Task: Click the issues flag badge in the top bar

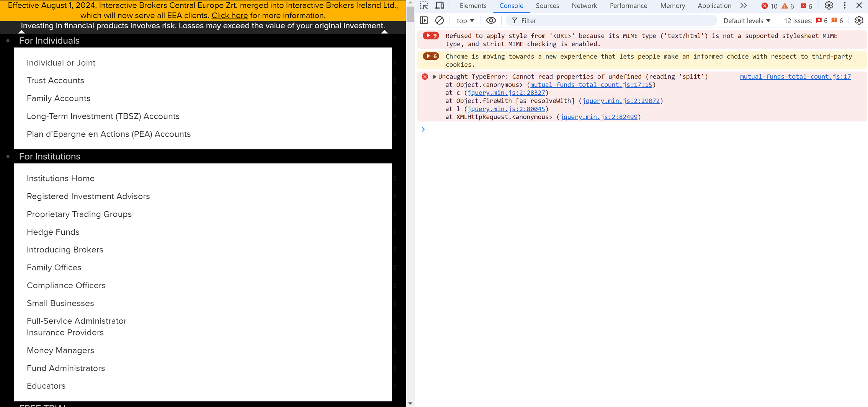Action: click(x=806, y=6)
